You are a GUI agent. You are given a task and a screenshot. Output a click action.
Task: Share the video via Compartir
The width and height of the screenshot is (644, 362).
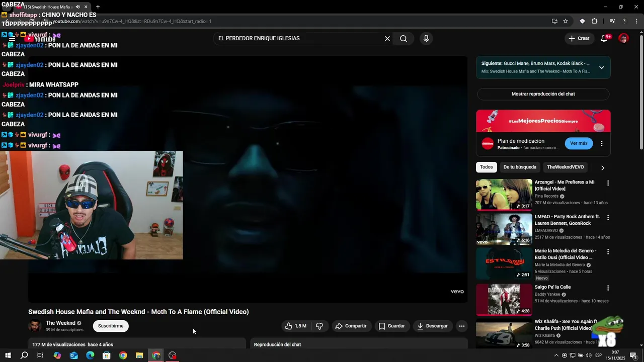351,326
